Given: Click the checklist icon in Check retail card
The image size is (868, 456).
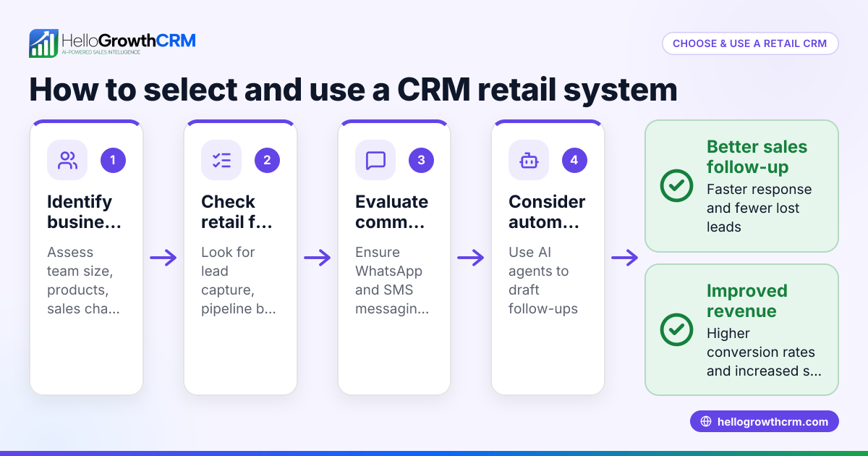Looking at the screenshot, I should pos(221,160).
